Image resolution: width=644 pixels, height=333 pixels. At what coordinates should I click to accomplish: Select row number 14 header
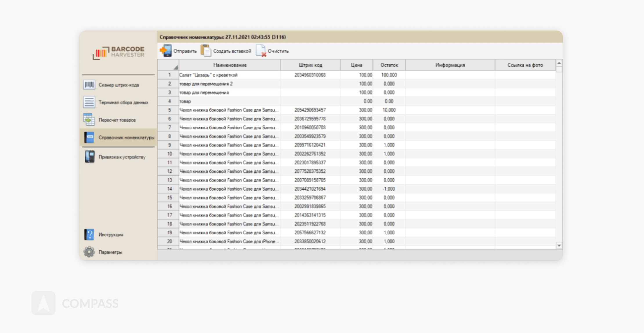click(169, 189)
